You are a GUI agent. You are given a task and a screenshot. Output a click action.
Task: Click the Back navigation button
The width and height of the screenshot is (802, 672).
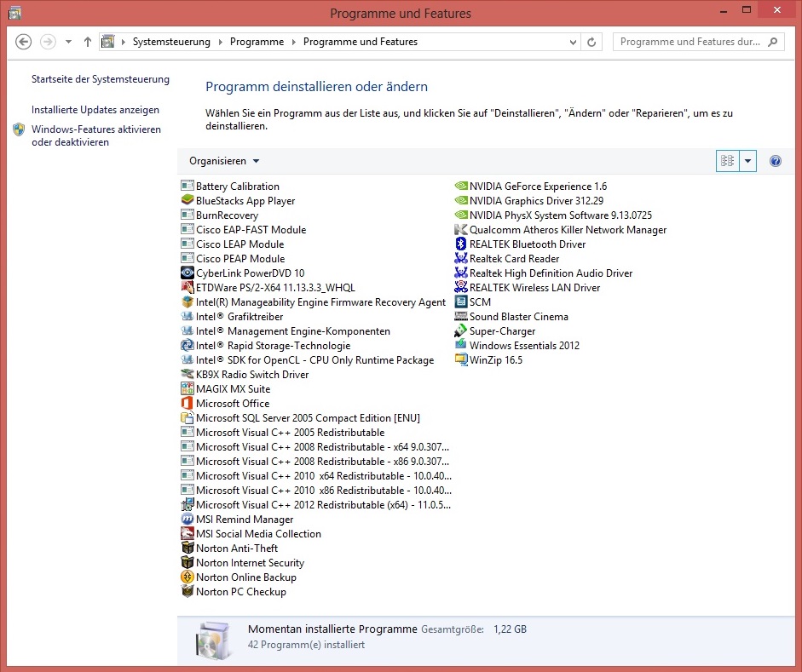pyautogui.click(x=24, y=42)
